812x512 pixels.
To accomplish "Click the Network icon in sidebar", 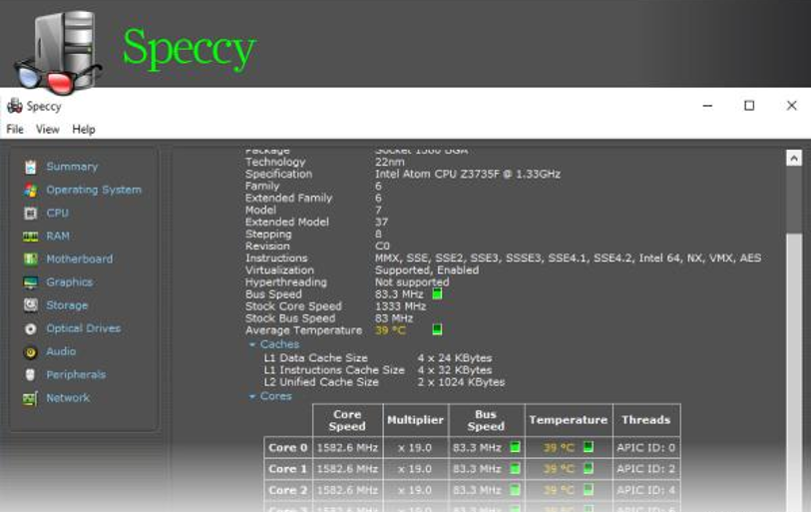I will (31, 398).
